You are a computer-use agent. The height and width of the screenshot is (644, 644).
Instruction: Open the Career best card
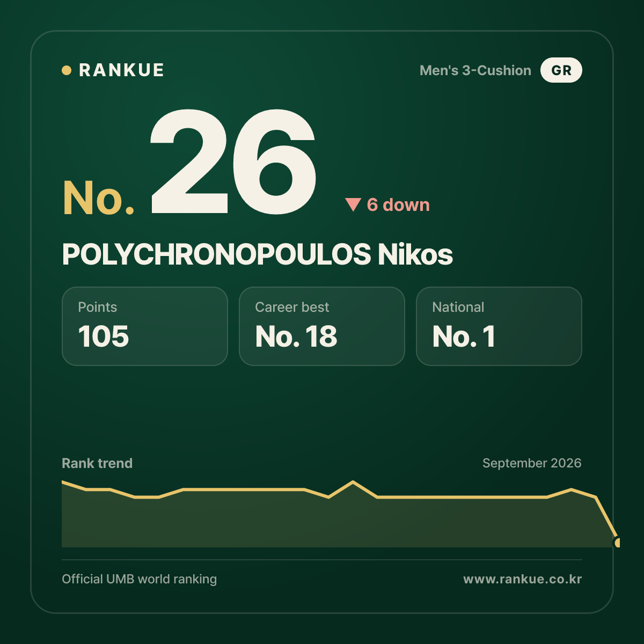click(x=322, y=326)
